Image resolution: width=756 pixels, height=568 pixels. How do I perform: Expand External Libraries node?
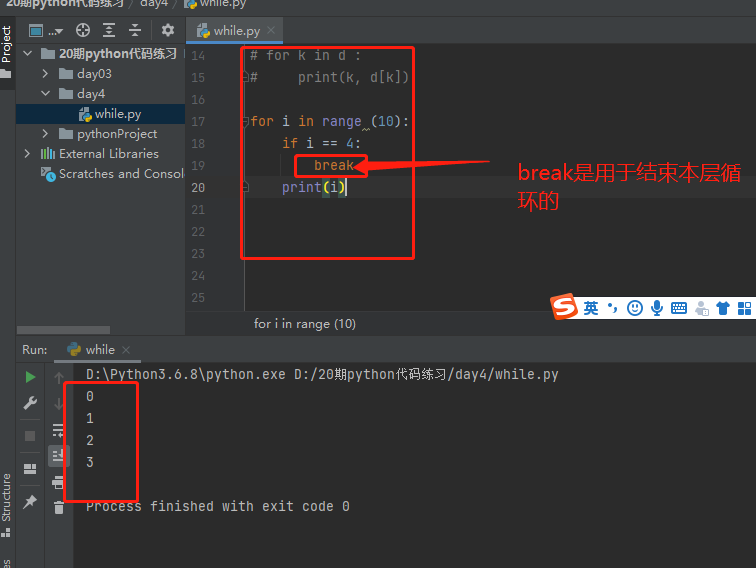coord(27,153)
